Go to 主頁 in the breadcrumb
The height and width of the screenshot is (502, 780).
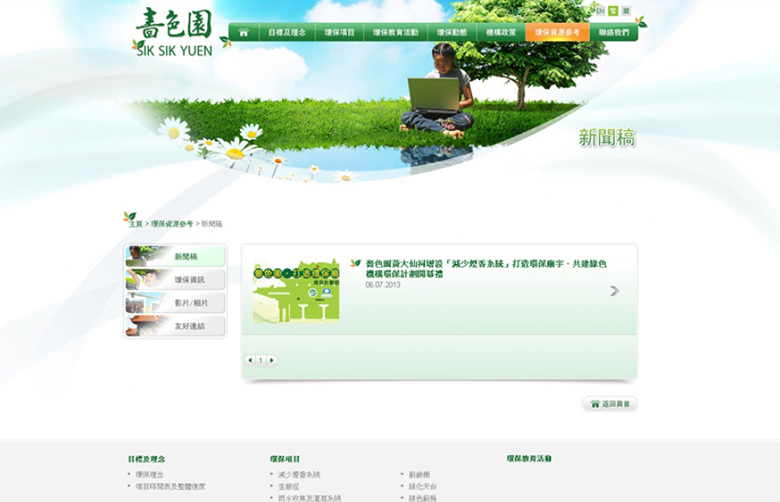[x=135, y=224]
